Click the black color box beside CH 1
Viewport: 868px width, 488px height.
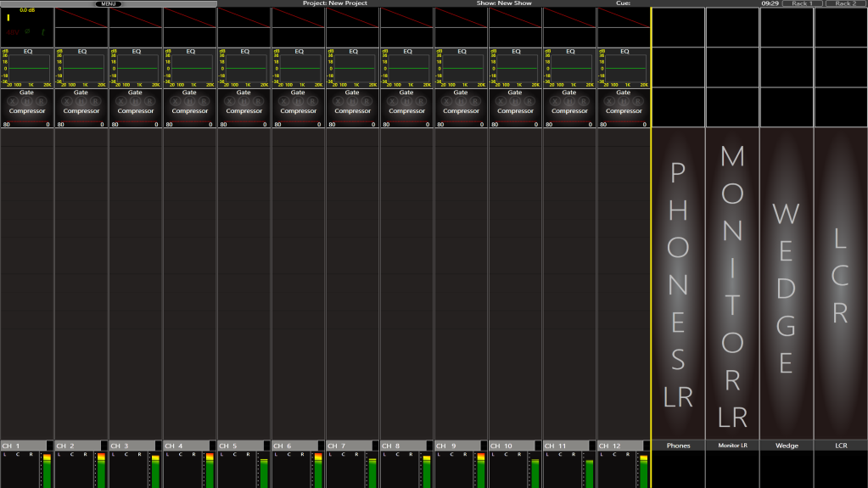(50, 446)
